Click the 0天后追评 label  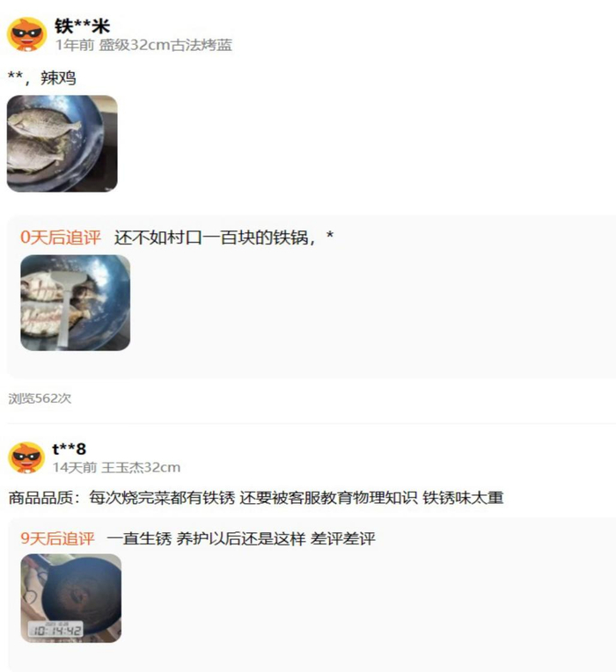61,237
